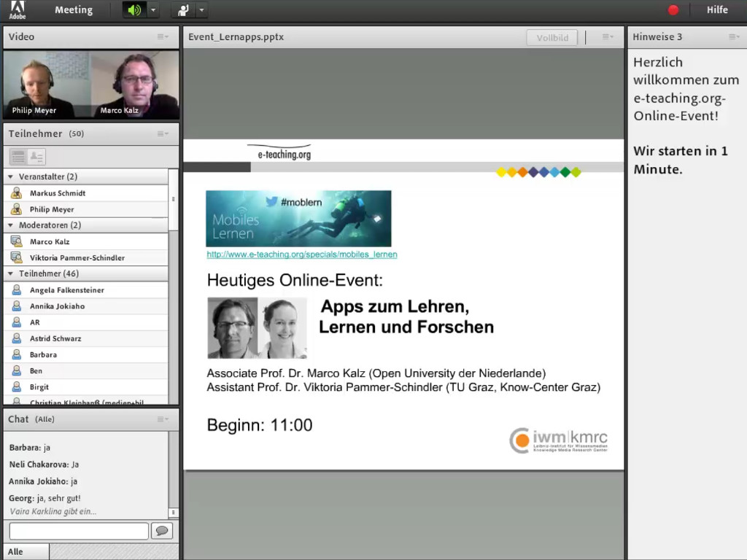The height and width of the screenshot is (560, 747).
Task: Select Annika Jokiaho in attendee list
Action: pos(86,306)
